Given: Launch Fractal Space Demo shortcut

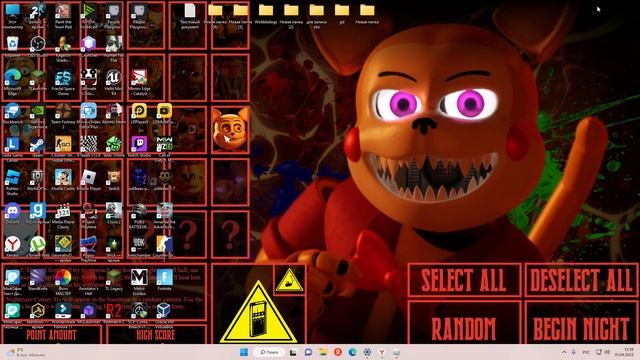Looking at the screenshot, I should pyautogui.click(x=63, y=78).
